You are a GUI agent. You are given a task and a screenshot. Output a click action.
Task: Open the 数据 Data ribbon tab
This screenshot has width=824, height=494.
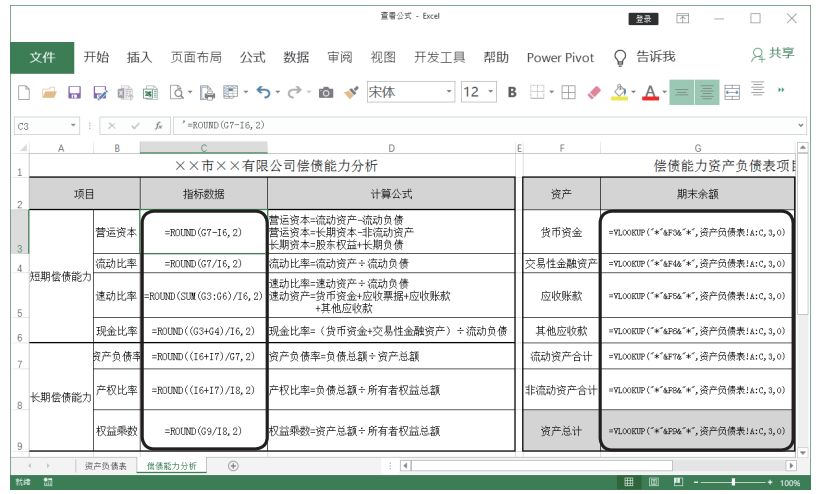pos(296,57)
